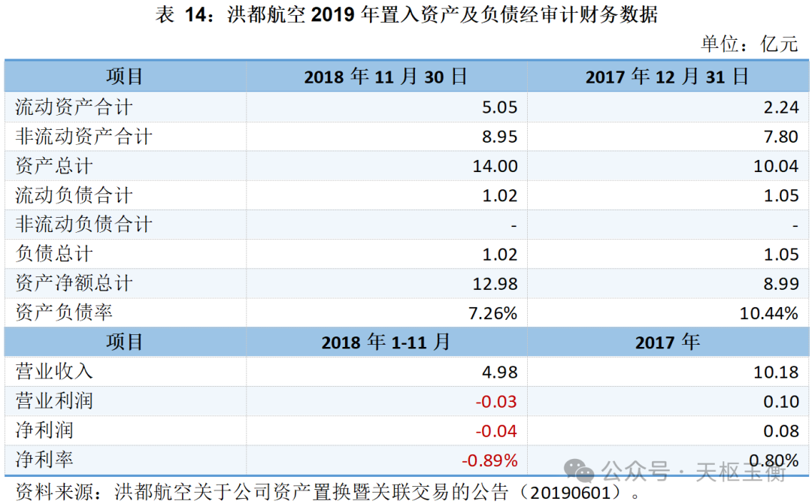Click the '非流动负债合计' row label
The width and height of the screenshot is (812, 504).
click(83, 225)
